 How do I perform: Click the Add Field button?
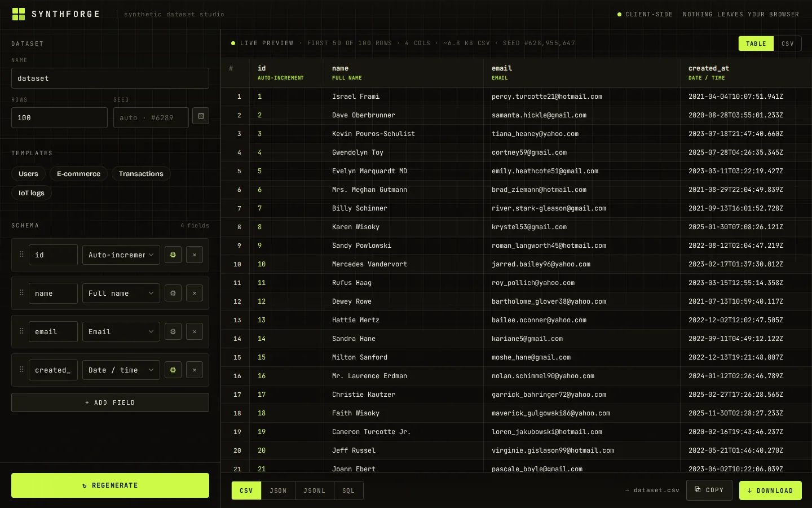(110, 402)
